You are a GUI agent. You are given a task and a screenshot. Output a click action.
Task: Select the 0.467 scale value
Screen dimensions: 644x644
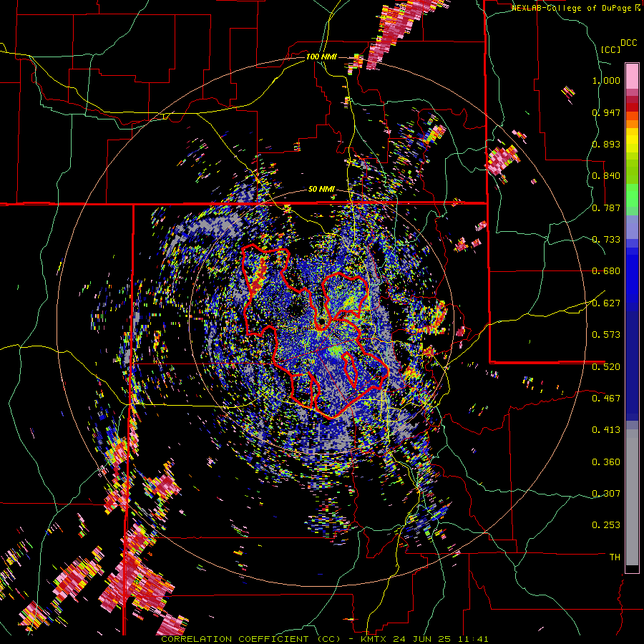point(606,399)
